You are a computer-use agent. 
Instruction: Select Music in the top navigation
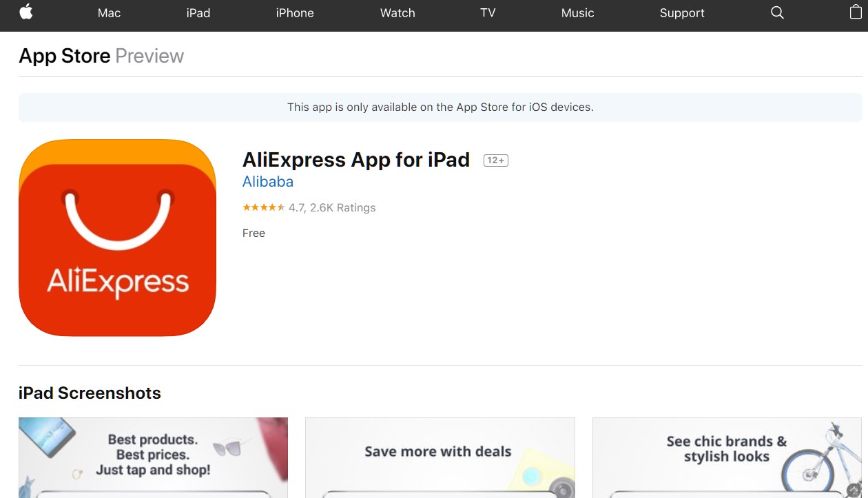click(577, 12)
